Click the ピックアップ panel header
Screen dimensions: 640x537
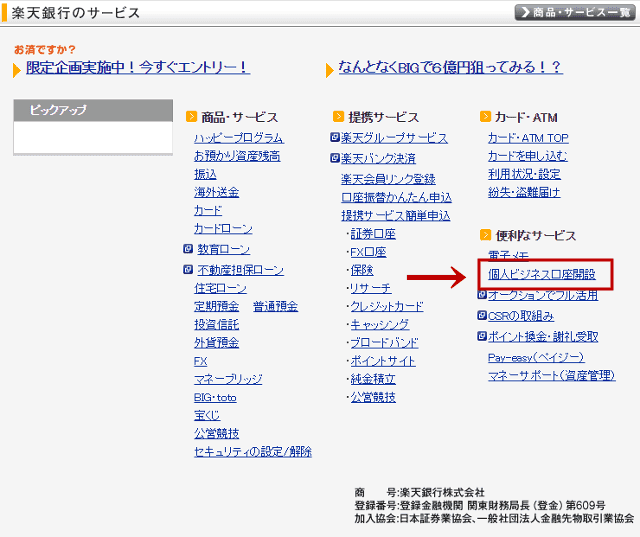pos(93,110)
